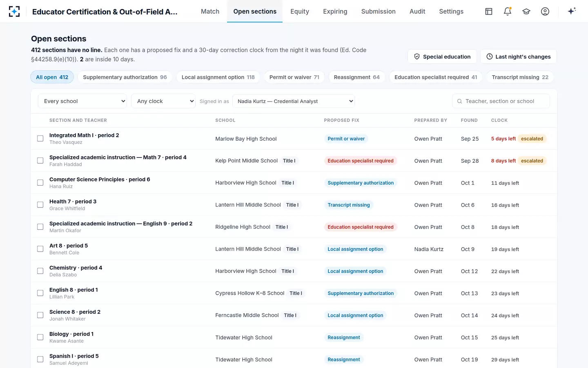Switch to the Match tab
The height and width of the screenshot is (368, 588).
tap(210, 11)
